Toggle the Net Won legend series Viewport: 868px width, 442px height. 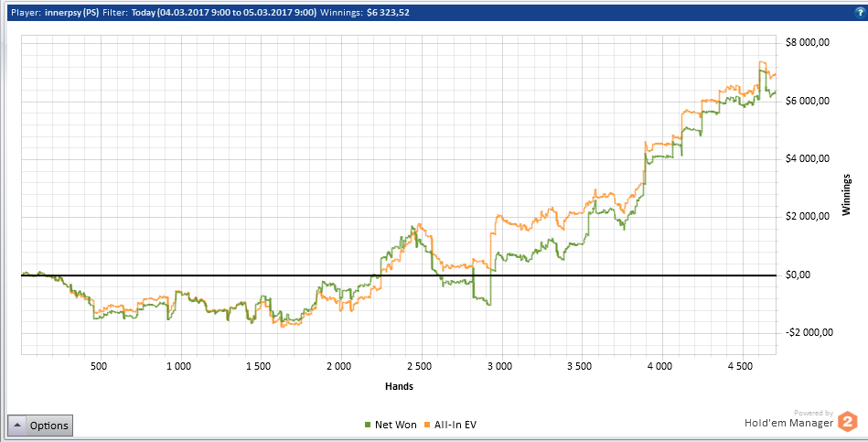click(391, 426)
